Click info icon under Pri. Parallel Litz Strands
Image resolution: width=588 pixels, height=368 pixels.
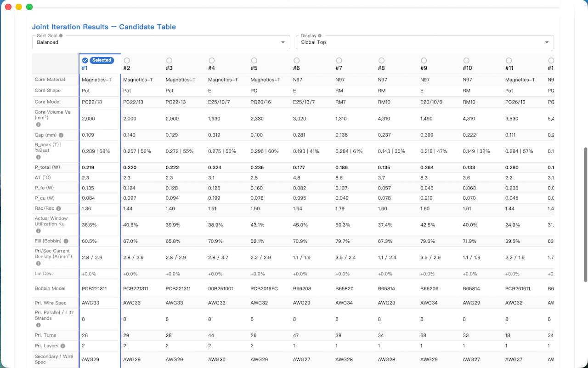[39, 325]
